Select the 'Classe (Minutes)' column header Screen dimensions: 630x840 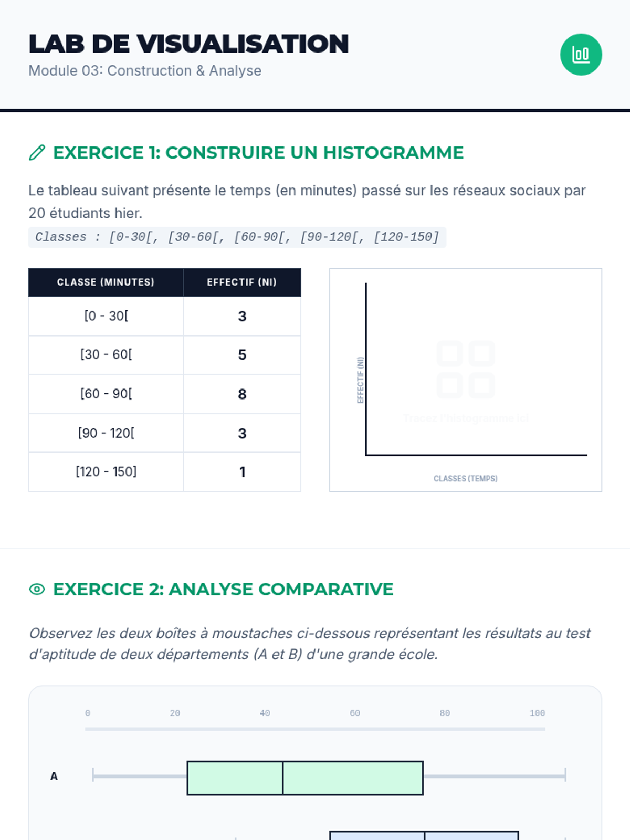click(x=106, y=282)
